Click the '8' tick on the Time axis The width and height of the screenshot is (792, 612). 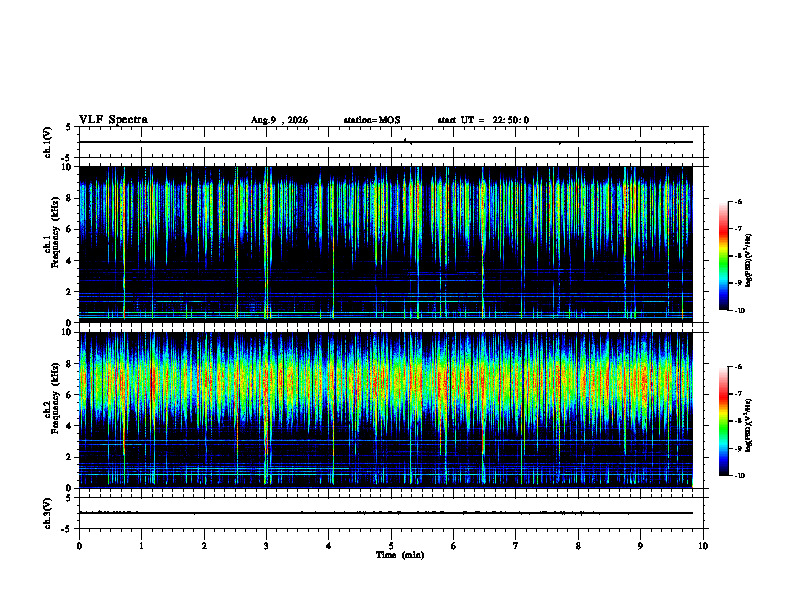pyautogui.click(x=578, y=546)
